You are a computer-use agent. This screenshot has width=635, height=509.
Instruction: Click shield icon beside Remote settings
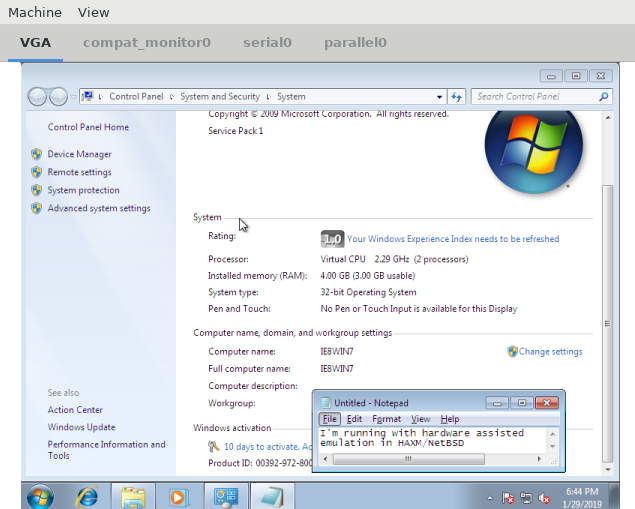[36, 172]
